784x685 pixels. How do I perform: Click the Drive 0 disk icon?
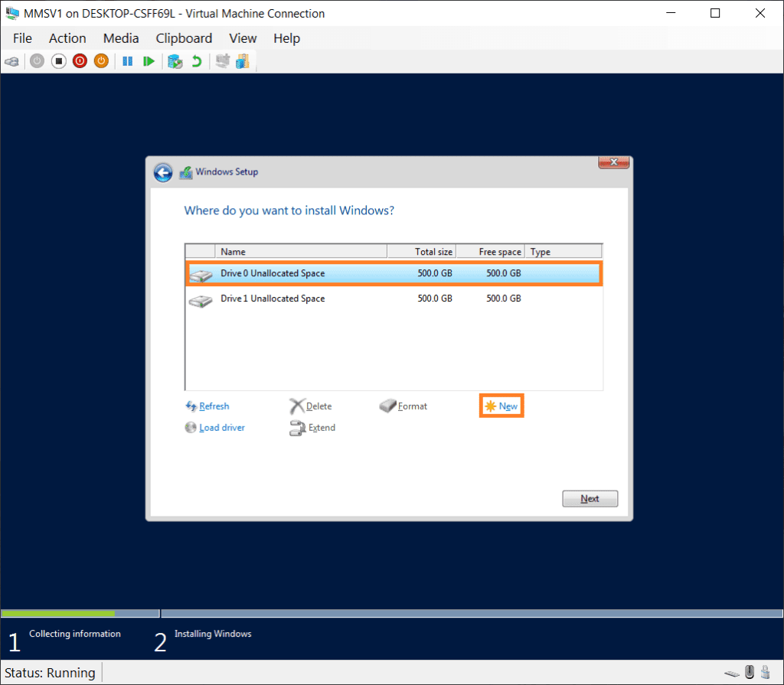(201, 275)
